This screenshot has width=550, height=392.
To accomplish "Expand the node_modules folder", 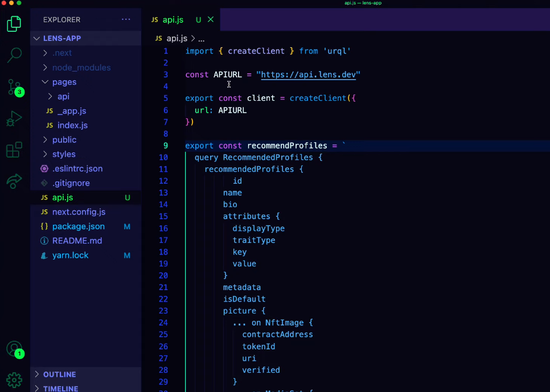I will pos(81,68).
